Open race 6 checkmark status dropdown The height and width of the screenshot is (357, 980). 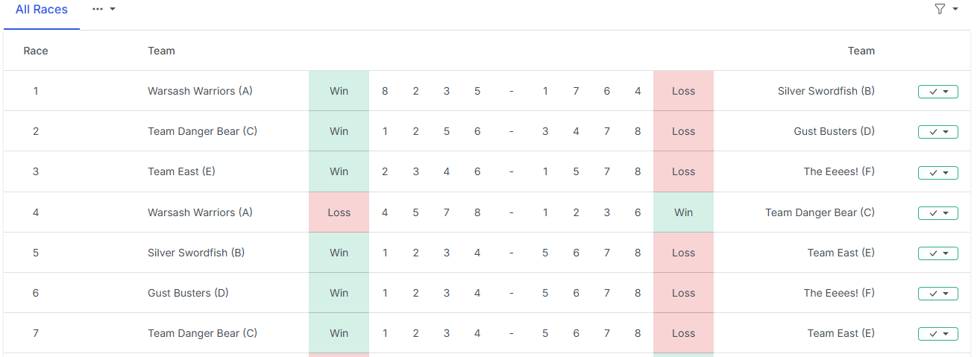pos(937,294)
